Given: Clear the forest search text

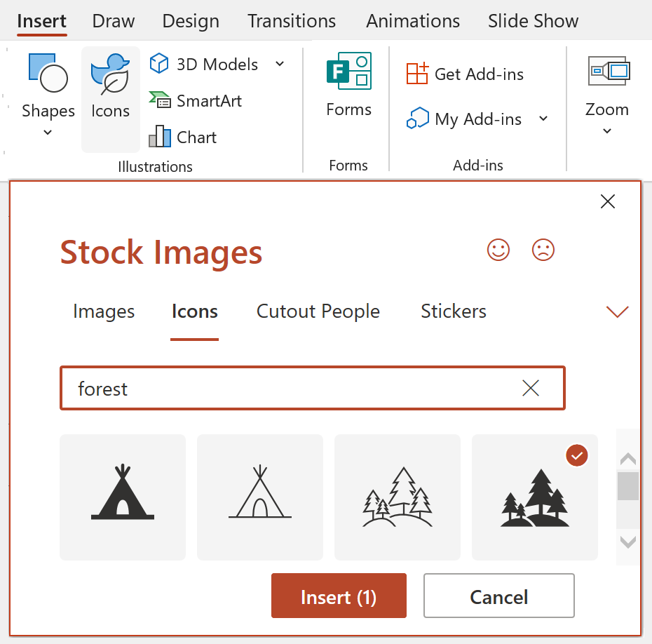Looking at the screenshot, I should click(531, 388).
